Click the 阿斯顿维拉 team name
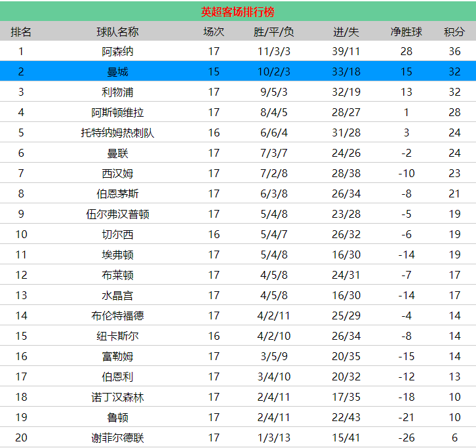Viewport: 476px width, 448px height. (117, 112)
